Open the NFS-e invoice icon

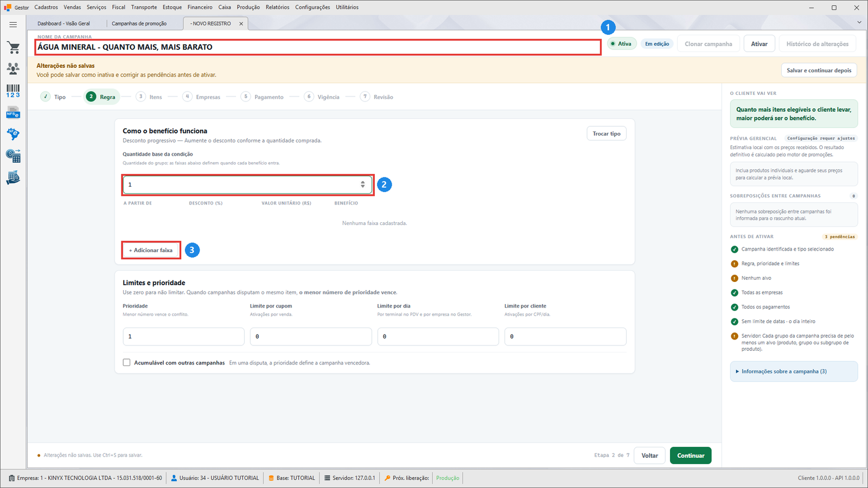pyautogui.click(x=13, y=113)
